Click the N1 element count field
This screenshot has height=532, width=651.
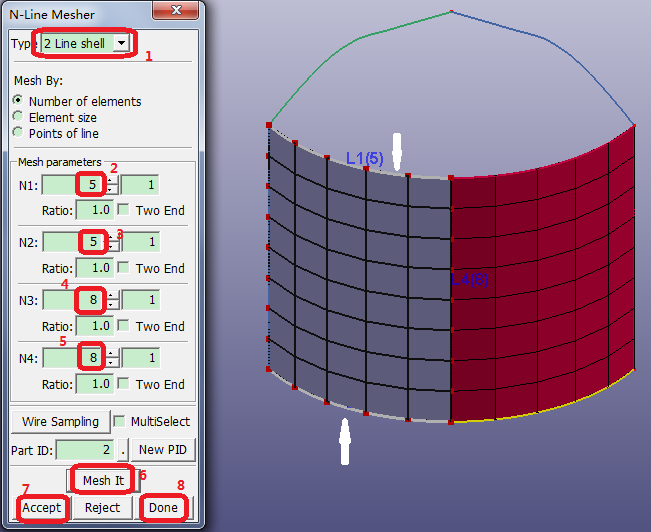click(x=74, y=184)
